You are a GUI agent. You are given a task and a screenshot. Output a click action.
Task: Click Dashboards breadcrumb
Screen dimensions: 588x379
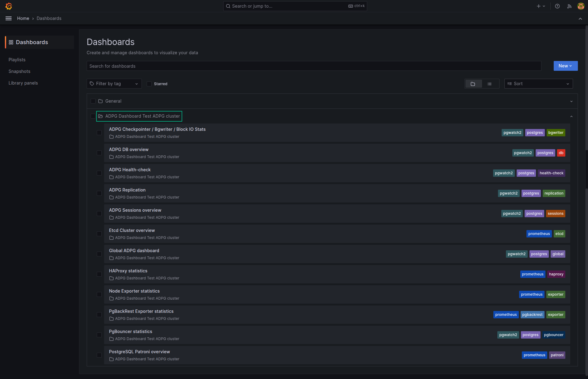49,18
